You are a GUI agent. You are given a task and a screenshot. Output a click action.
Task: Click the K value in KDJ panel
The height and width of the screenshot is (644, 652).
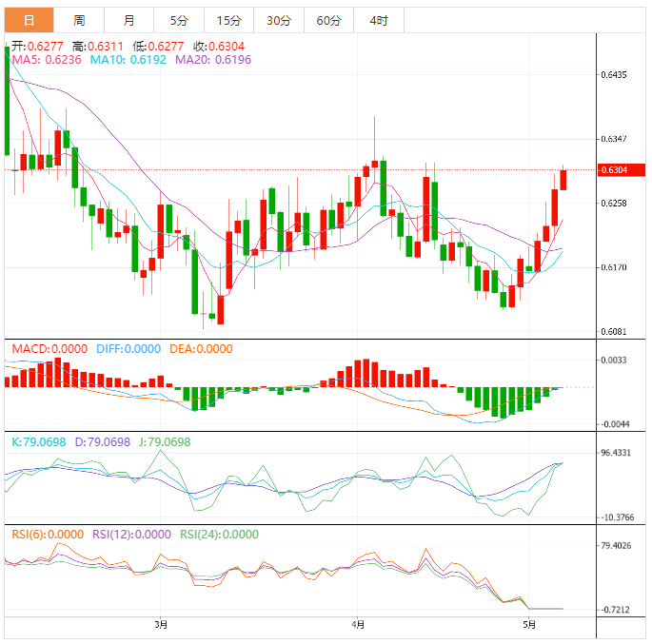[x=40, y=442]
